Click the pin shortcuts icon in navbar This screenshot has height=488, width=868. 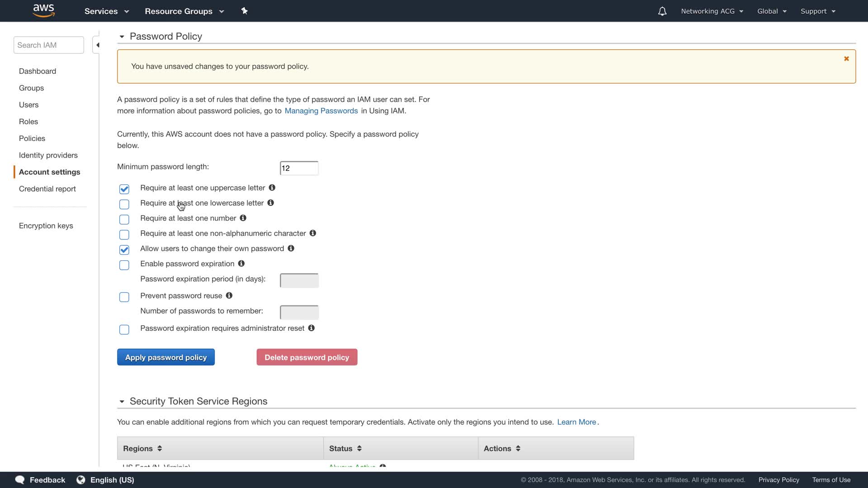(244, 11)
